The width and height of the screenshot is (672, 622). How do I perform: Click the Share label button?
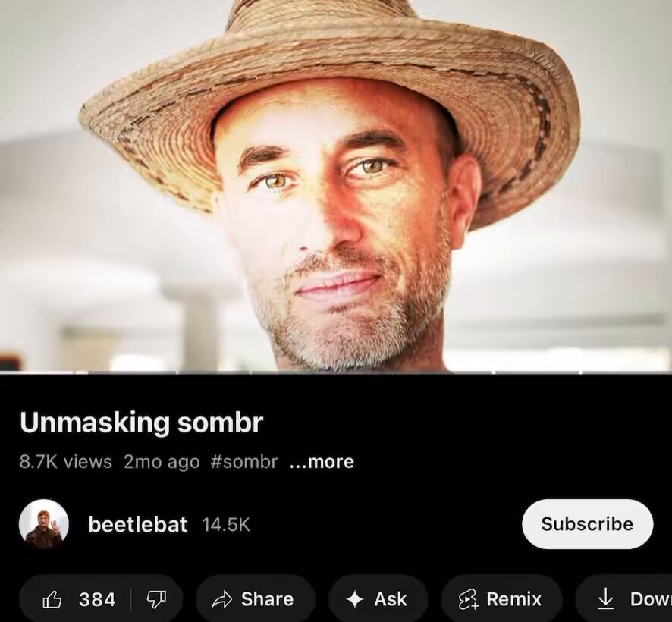(x=268, y=599)
